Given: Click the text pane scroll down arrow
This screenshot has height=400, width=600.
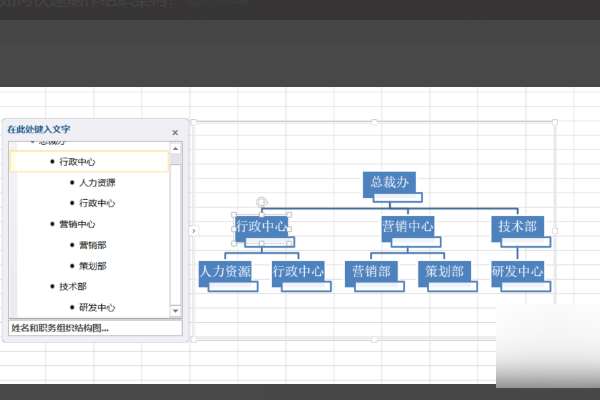Looking at the screenshot, I should pyautogui.click(x=176, y=311).
